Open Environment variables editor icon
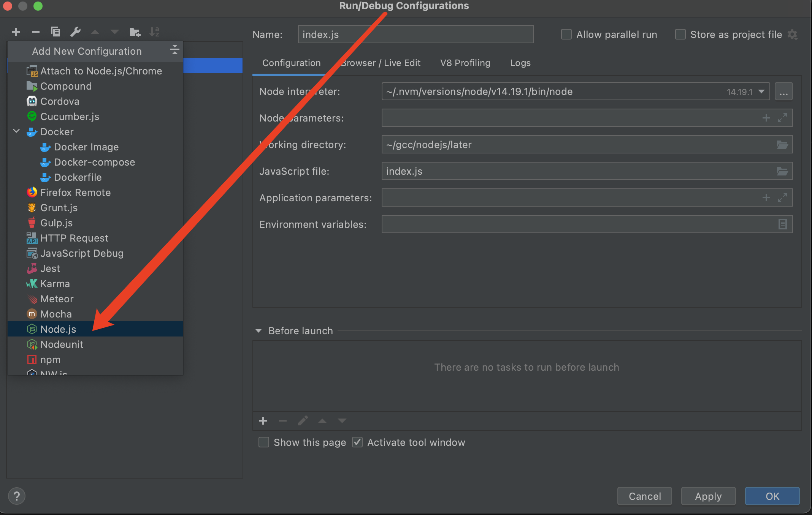The image size is (812, 515). coord(782,224)
